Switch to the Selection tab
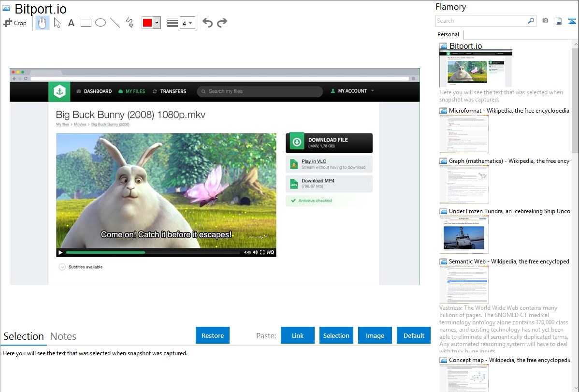This screenshot has width=579, height=392. (24, 336)
